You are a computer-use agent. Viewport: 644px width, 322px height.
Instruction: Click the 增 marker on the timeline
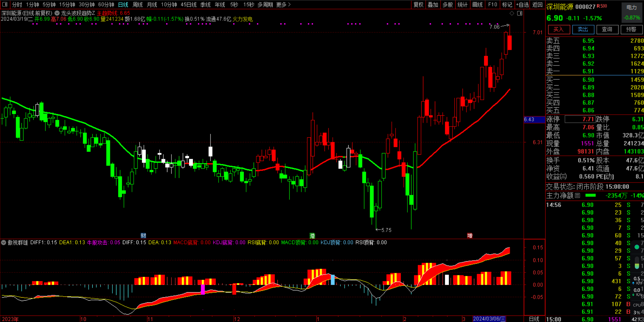click(470, 235)
